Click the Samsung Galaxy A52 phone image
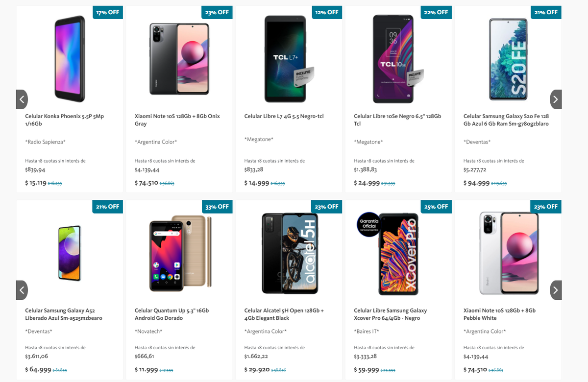 coord(70,253)
